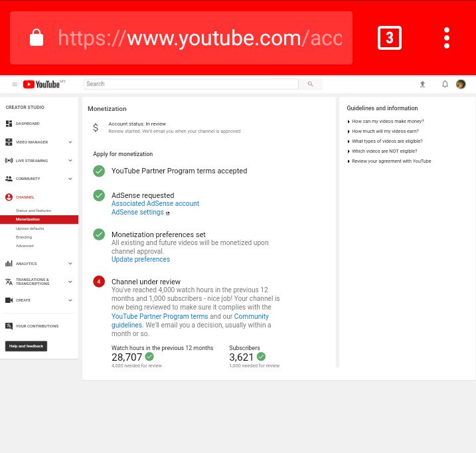Image resolution: width=476 pixels, height=453 pixels.
Task: Expand 'Which videos are NOT eligible?'
Action: click(x=382, y=151)
